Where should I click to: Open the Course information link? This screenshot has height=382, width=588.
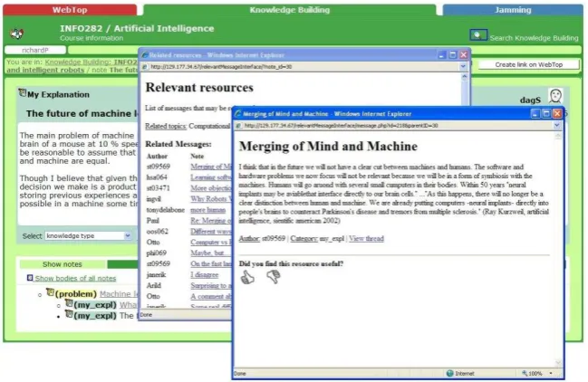(x=92, y=38)
